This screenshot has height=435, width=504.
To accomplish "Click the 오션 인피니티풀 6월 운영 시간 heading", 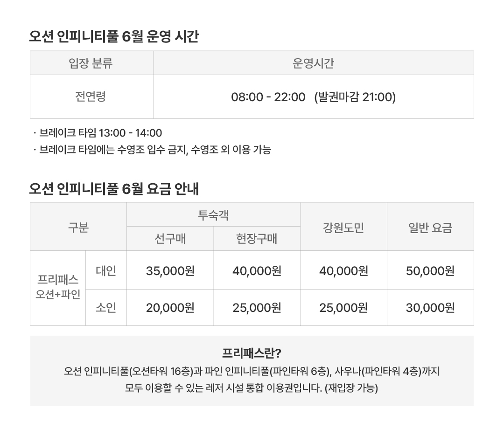I will [x=114, y=36].
